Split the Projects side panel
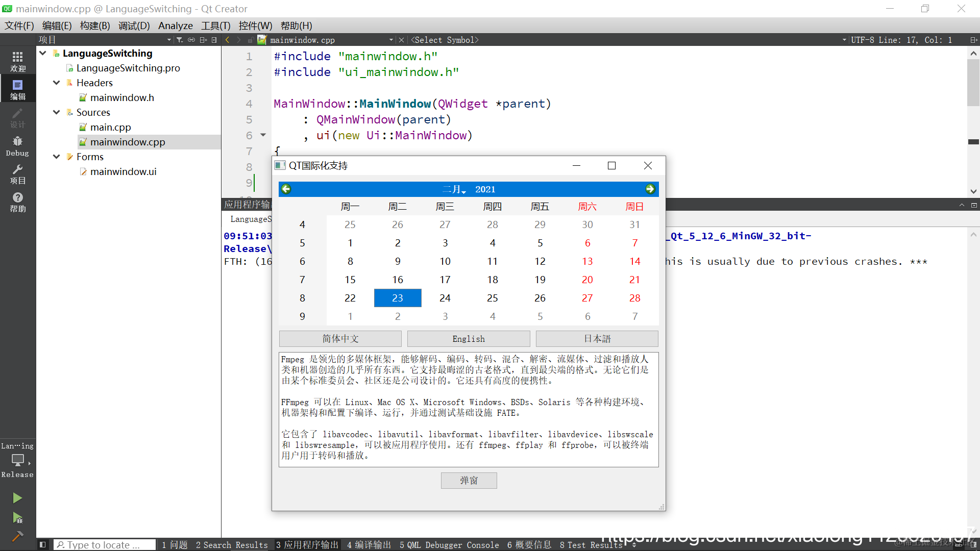980x551 pixels. tap(203, 40)
